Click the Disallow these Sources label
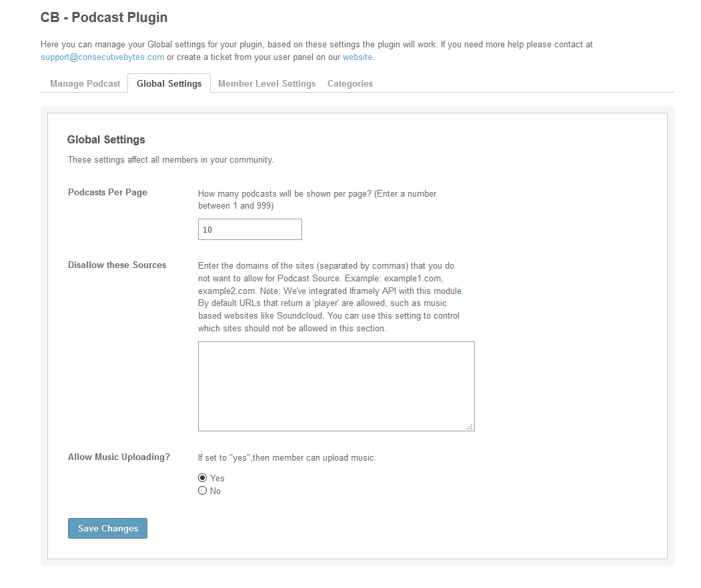Viewport: 701px width, 588px height. tap(117, 265)
